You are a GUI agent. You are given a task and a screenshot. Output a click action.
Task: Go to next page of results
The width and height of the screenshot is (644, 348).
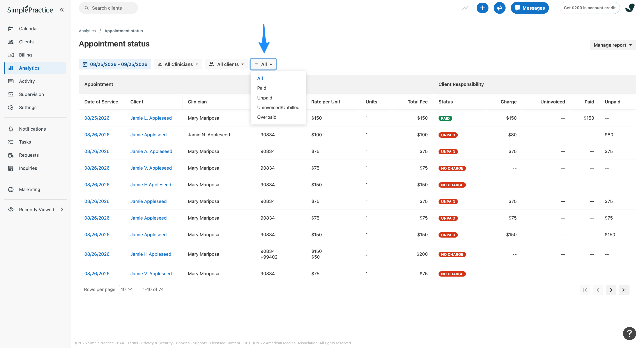point(611,290)
